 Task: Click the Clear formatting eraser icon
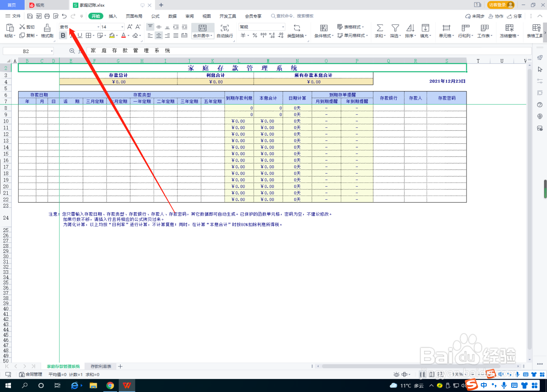[135, 36]
